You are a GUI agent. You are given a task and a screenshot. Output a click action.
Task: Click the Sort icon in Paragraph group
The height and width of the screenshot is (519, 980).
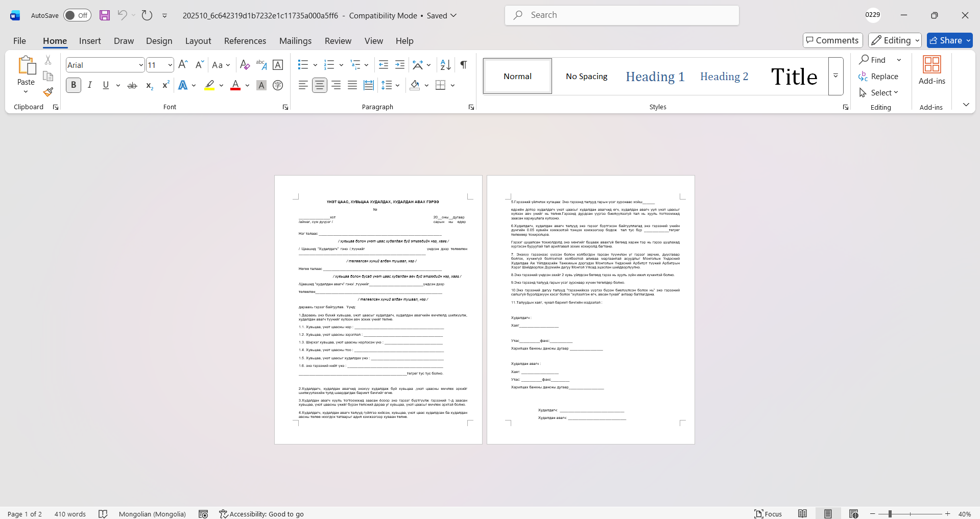(445, 65)
